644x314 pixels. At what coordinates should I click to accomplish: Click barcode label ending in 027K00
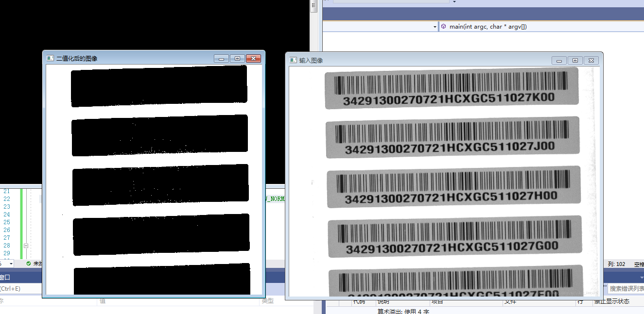[x=452, y=87]
